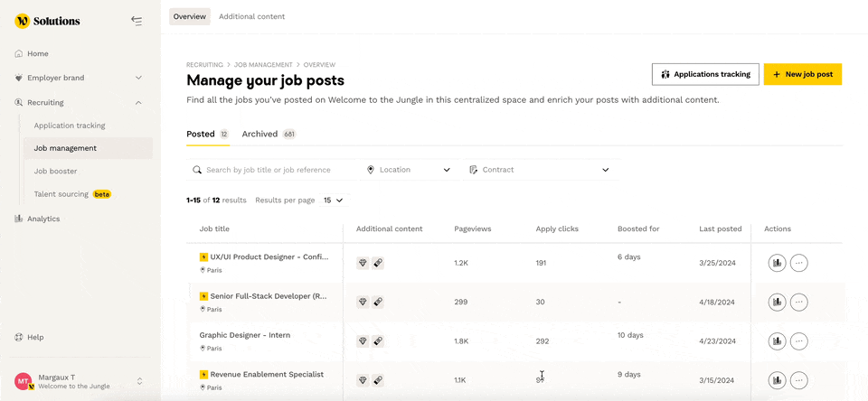The height and width of the screenshot is (401, 868).
Task: Open the Location filter dropdown
Action: (x=409, y=170)
